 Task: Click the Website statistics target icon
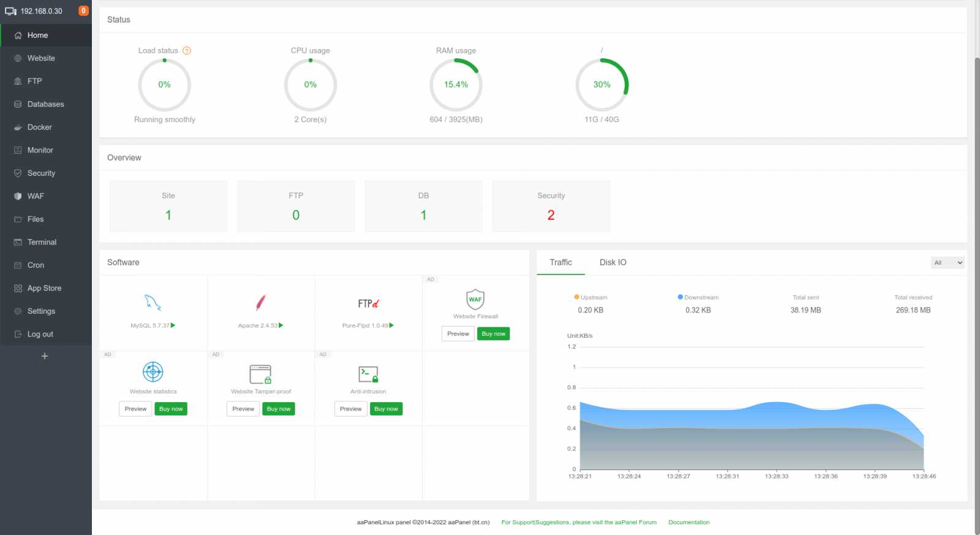pos(153,371)
